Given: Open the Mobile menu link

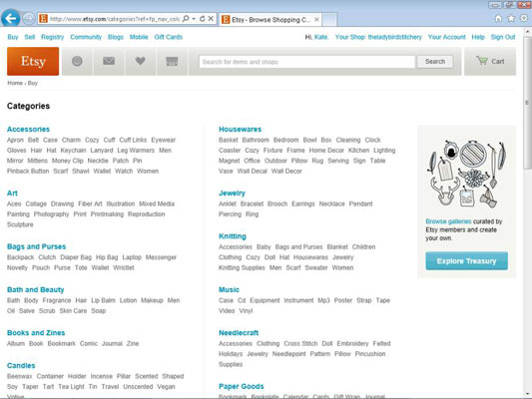Looking at the screenshot, I should click(139, 37).
